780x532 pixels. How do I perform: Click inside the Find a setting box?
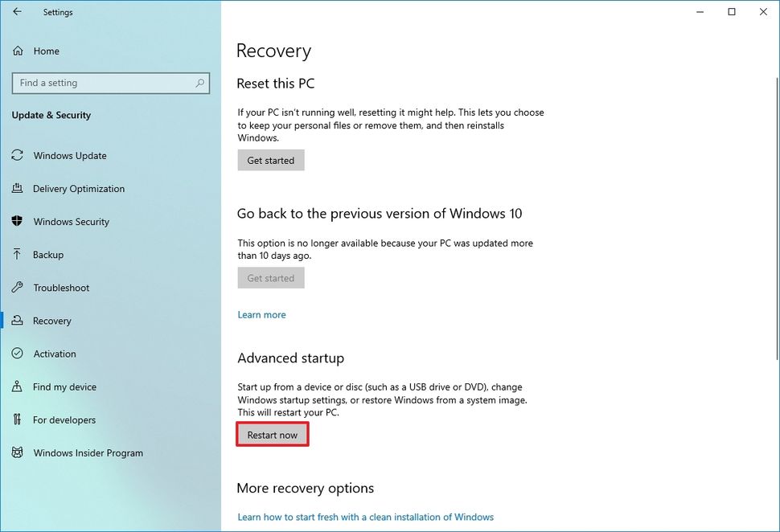point(96,83)
